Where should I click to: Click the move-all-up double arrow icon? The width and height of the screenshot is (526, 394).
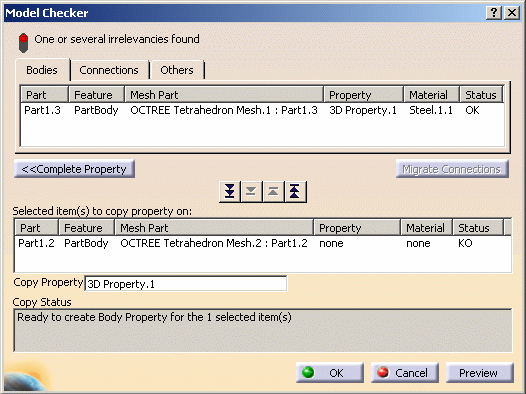295,192
